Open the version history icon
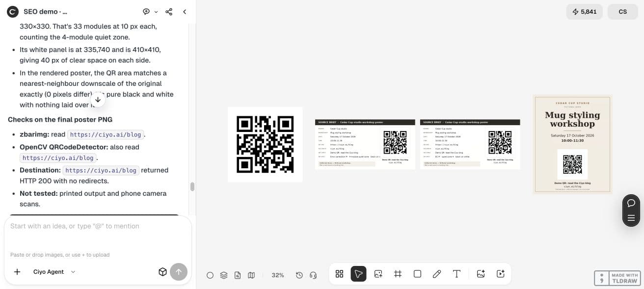Screen dimensions: 644x289 (299, 275)
